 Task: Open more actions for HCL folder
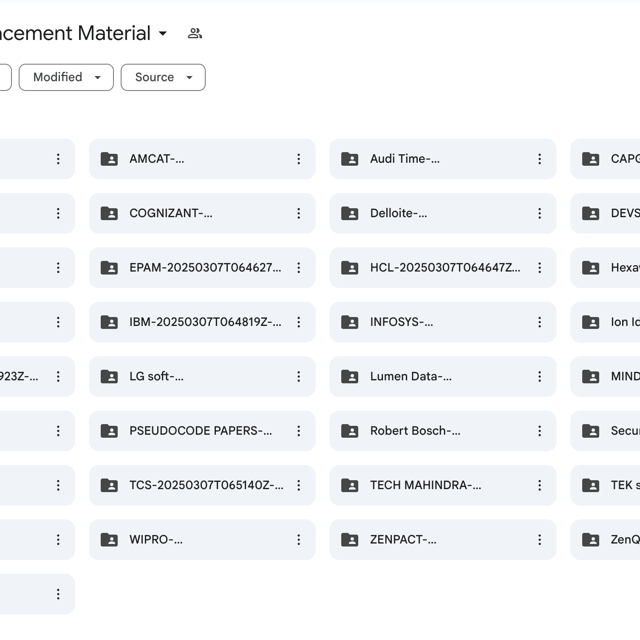pos(540,268)
